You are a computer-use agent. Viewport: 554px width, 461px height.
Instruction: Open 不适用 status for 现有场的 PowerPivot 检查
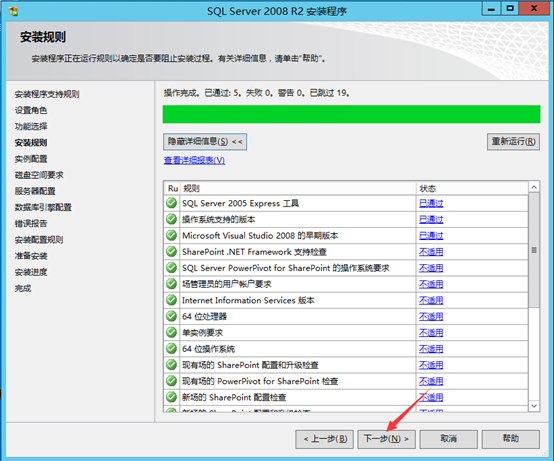431,381
